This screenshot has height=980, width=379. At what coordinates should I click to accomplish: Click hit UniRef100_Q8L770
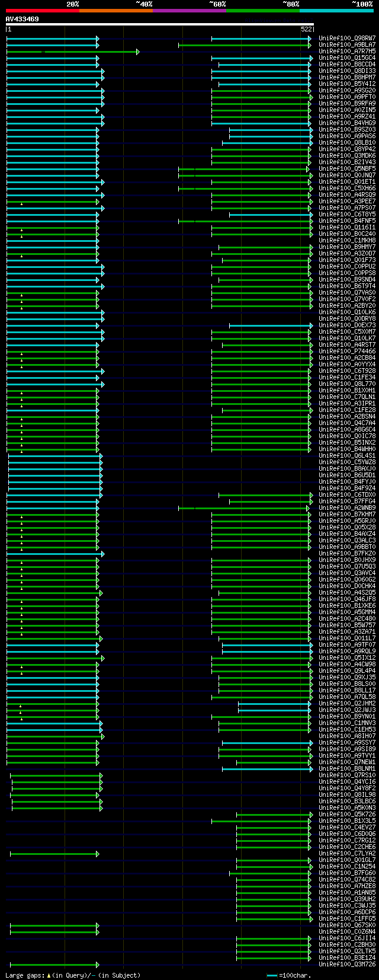[347, 384]
